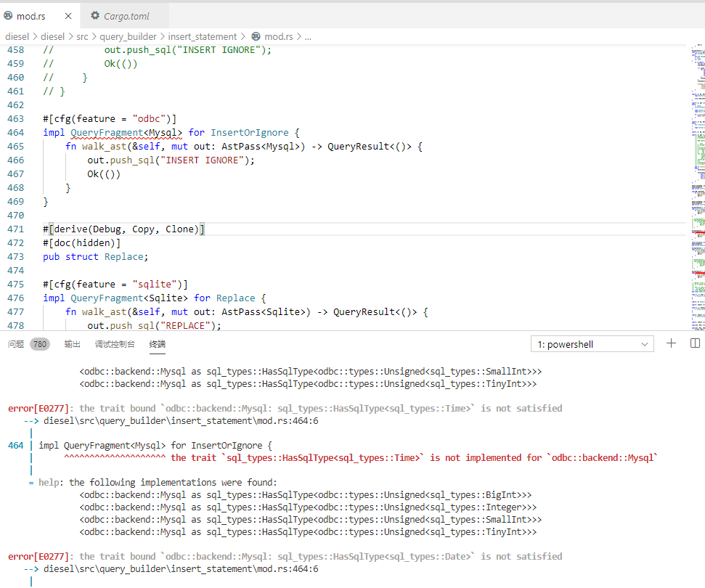Click the editor minimap overview

pos(698,187)
